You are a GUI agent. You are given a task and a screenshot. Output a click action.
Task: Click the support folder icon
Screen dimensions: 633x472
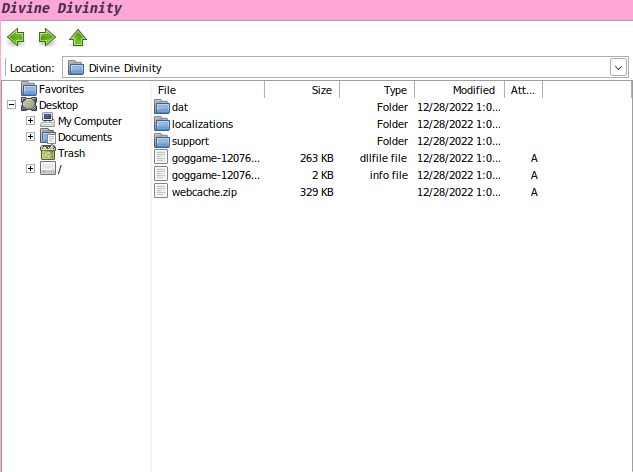(x=162, y=141)
